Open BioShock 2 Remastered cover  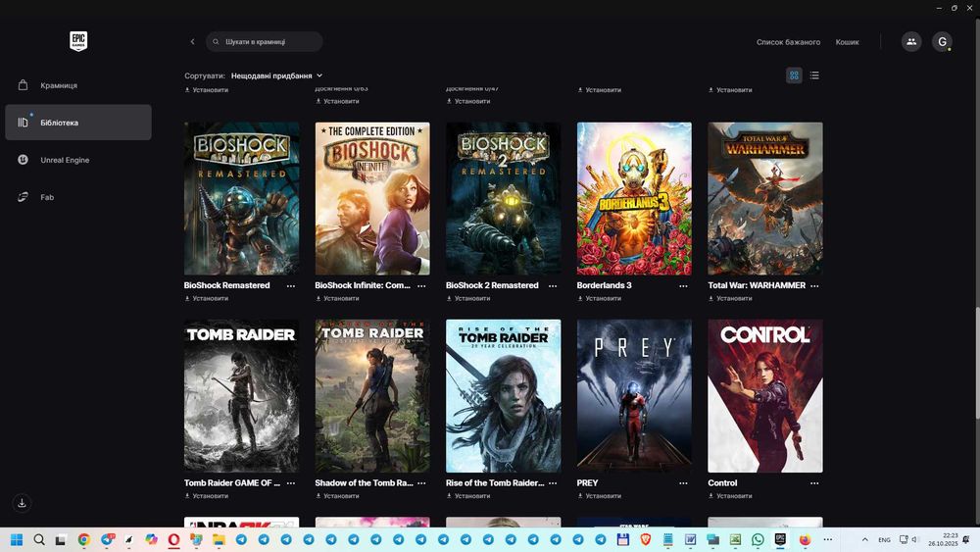pyautogui.click(x=503, y=199)
